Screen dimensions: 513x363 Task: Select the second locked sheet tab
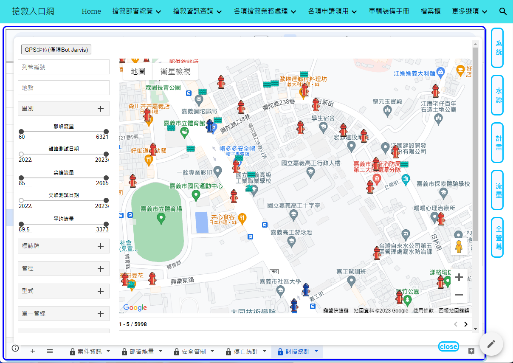tap(142, 351)
